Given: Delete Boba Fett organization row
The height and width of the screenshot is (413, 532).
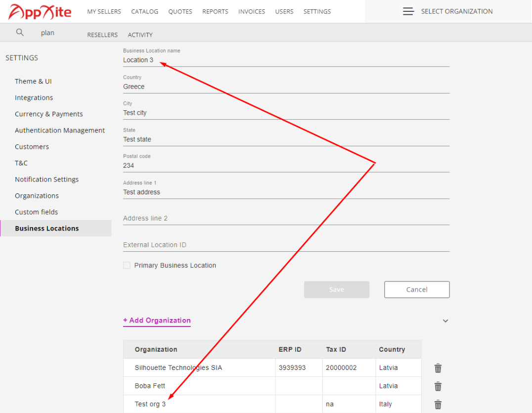Looking at the screenshot, I should pos(438,386).
